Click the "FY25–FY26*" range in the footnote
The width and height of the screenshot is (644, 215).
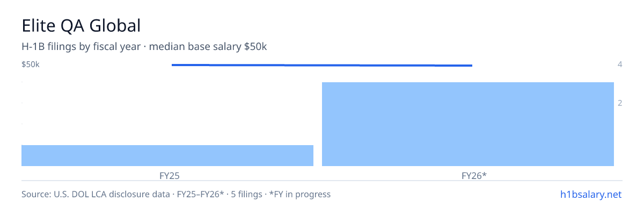pyautogui.click(x=197, y=195)
